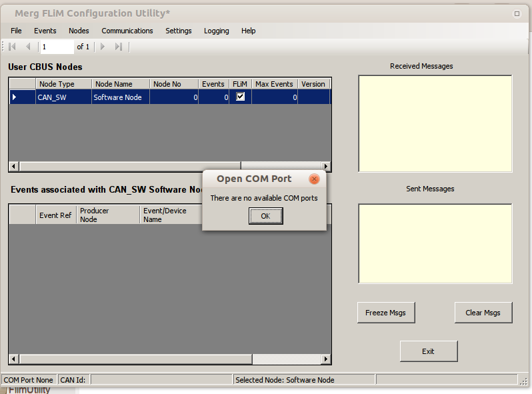Go to first record navigation icon
Image resolution: width=532 pixels, height=394 pixels.
click(12, 47)
